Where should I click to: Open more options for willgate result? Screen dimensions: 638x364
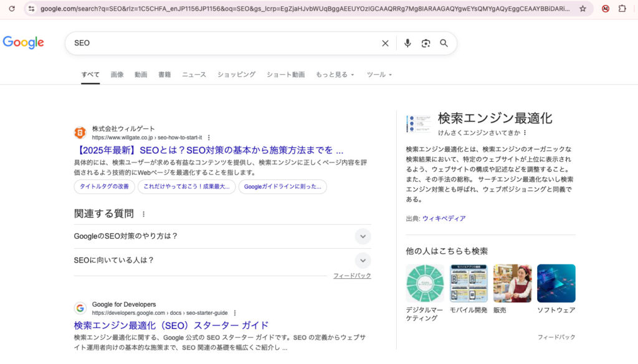[x=209, y=138]
